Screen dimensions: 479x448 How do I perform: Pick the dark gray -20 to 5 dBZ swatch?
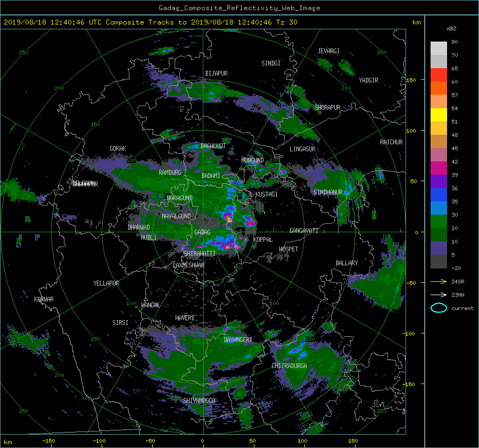pyautogui.click(x=439, y=262)
